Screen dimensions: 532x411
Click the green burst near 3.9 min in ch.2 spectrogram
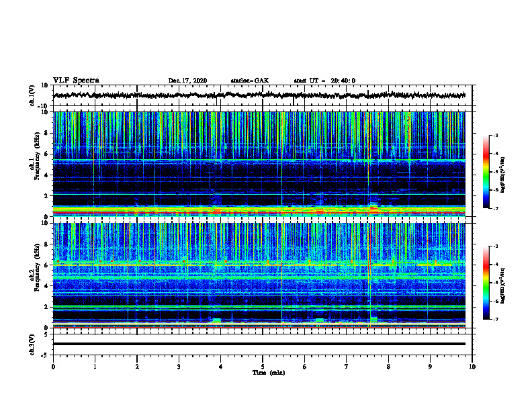click(217, 320)
